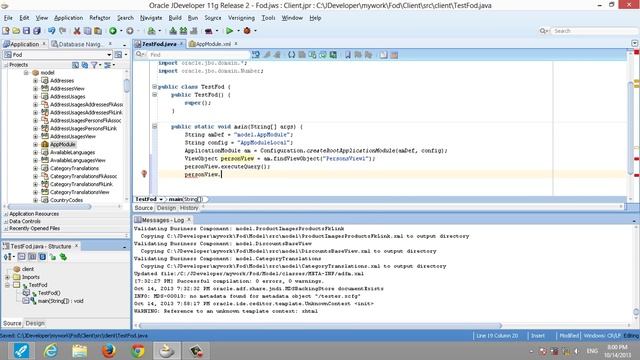Click the Save All toolbar icon
Image resolution: width=640 pixels, height=360 pixels.
pos(37,31)
